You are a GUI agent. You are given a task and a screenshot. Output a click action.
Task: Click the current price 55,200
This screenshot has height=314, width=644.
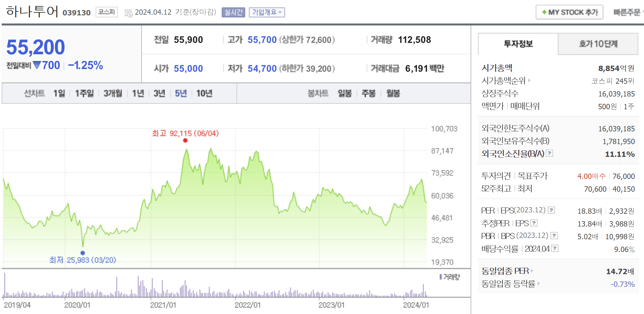(36, 47)
